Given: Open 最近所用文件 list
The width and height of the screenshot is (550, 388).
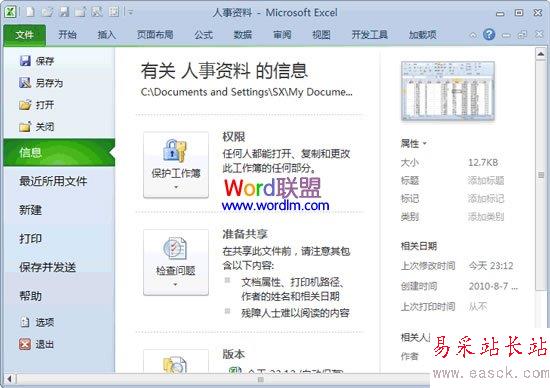Looking at the screenshot, I should 53,181.
